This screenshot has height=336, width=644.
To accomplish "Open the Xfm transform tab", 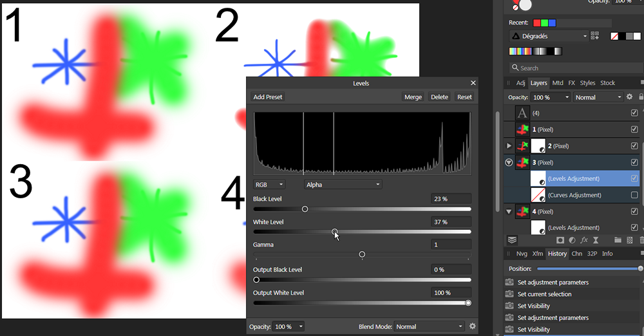I will [538, 254].
